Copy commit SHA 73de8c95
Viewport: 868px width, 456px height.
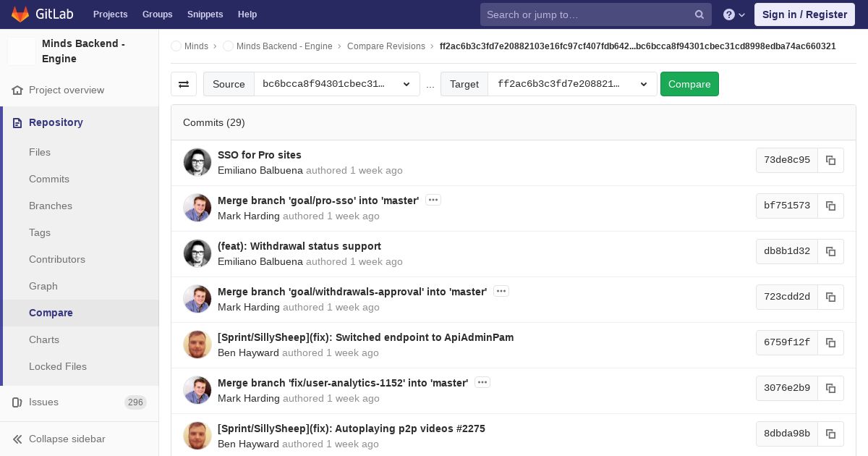coord(831,160)
